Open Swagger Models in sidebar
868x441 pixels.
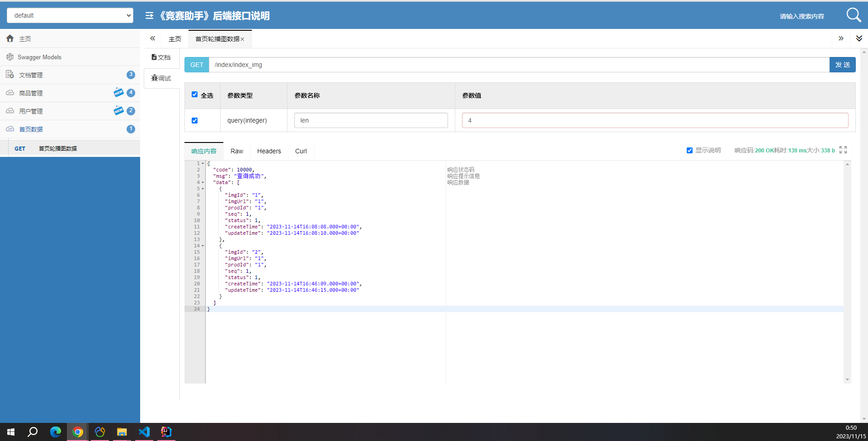coord(70,57)
